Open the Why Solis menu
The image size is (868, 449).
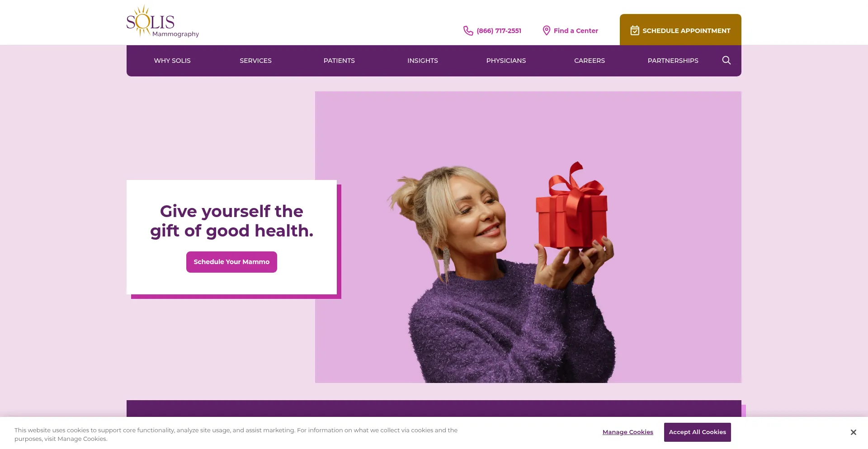172,61
